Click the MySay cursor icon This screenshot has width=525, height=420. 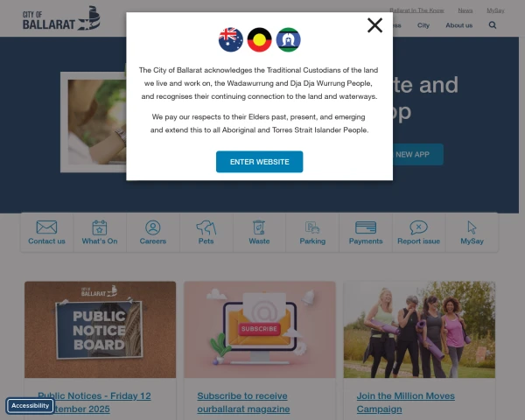click(x=472, y=227)
